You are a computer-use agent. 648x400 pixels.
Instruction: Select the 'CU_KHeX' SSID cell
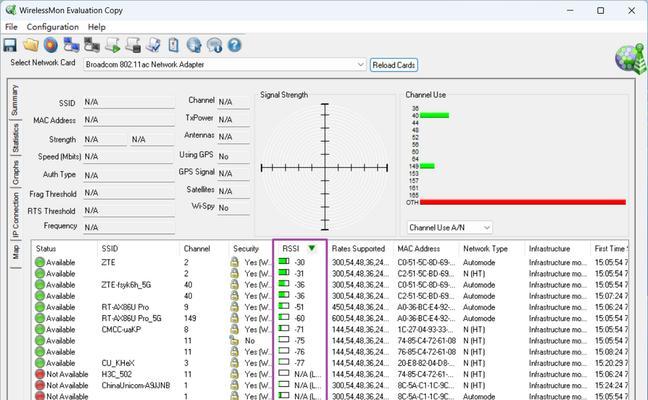[118, 363]
